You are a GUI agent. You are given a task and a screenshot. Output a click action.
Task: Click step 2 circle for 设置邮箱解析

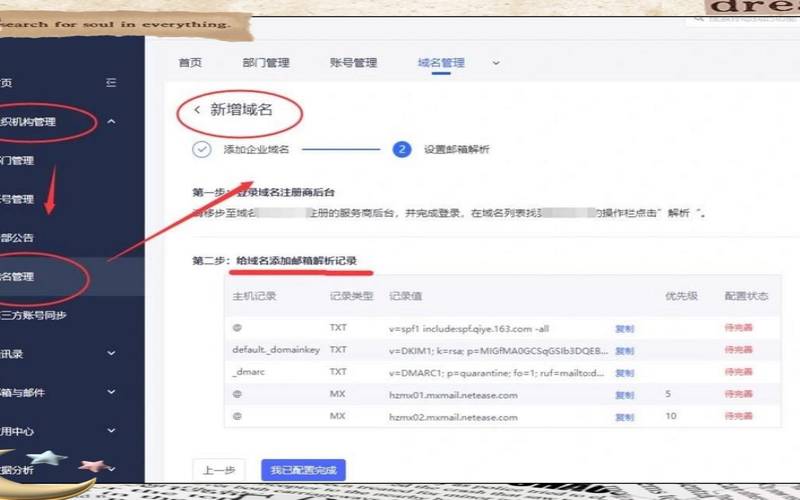coord(402,149)
